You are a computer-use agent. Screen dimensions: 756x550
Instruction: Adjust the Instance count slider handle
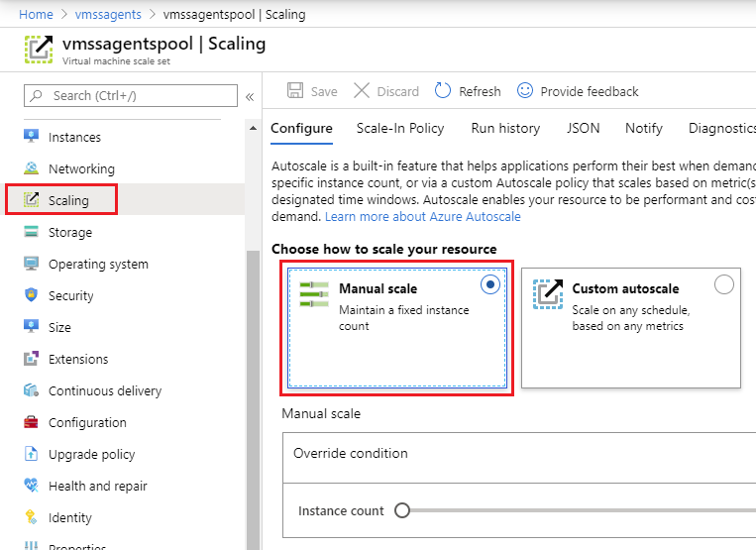[x=402, y=510]
